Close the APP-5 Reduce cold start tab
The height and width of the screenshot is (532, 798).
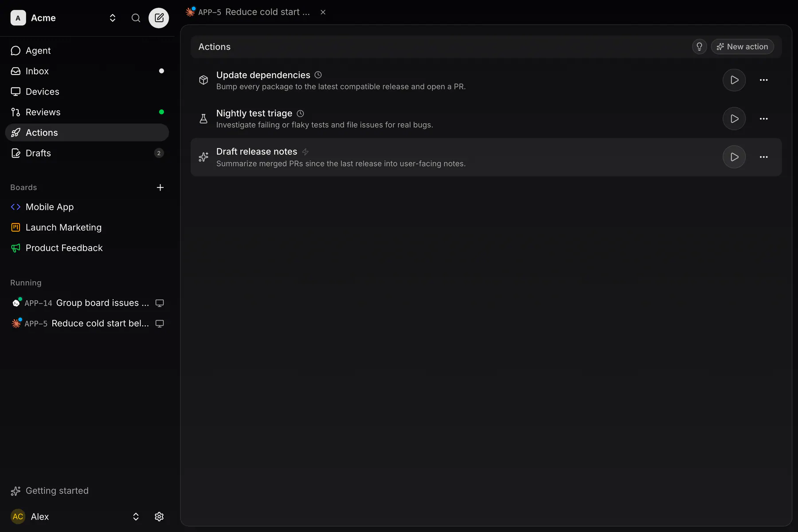click(323, 12)
